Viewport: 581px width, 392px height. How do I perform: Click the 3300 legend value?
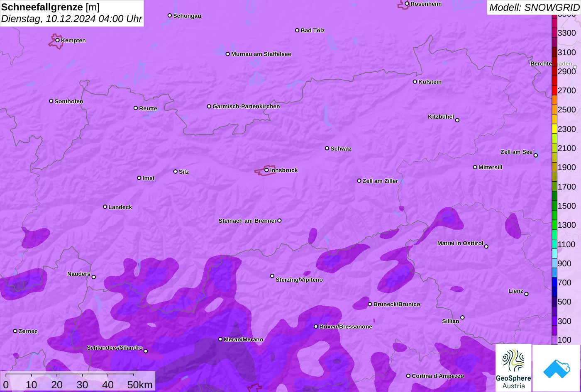567,33
